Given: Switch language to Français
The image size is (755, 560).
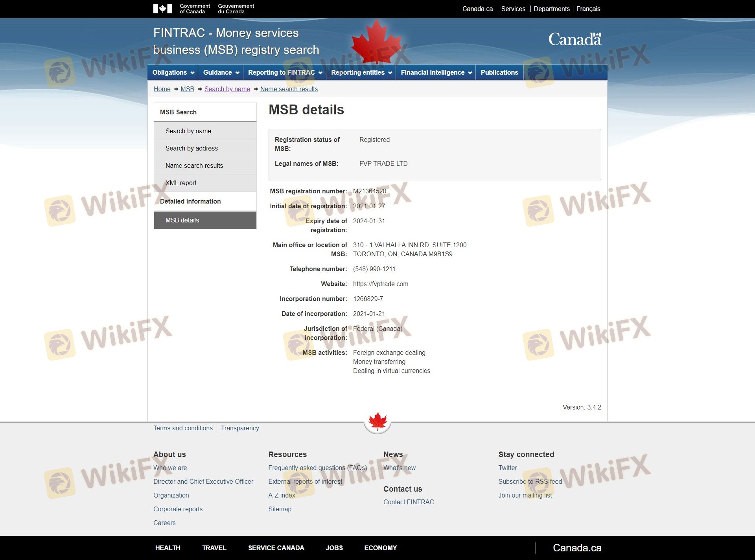Looking at the screenshot, I should click(588, 9).
